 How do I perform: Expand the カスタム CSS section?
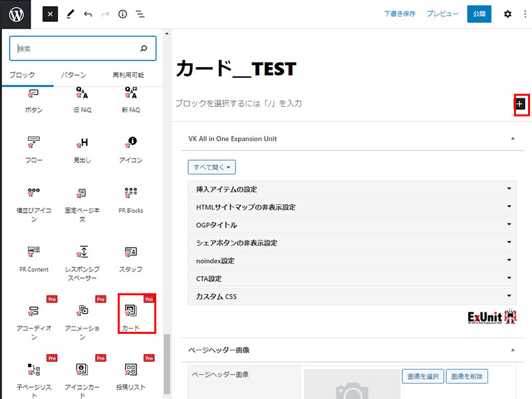[352, 297]
